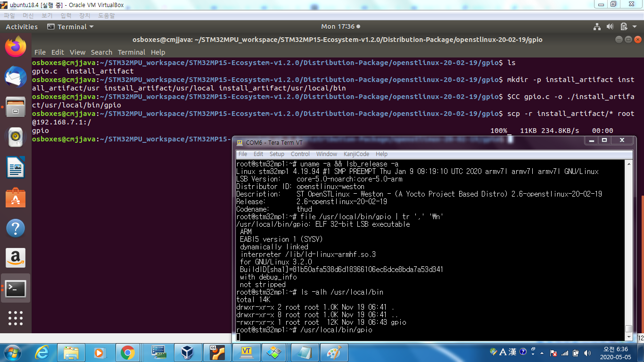Open the Notepad taskbar icon
This screenshot has height=362, width=644.
click(305, 352)
